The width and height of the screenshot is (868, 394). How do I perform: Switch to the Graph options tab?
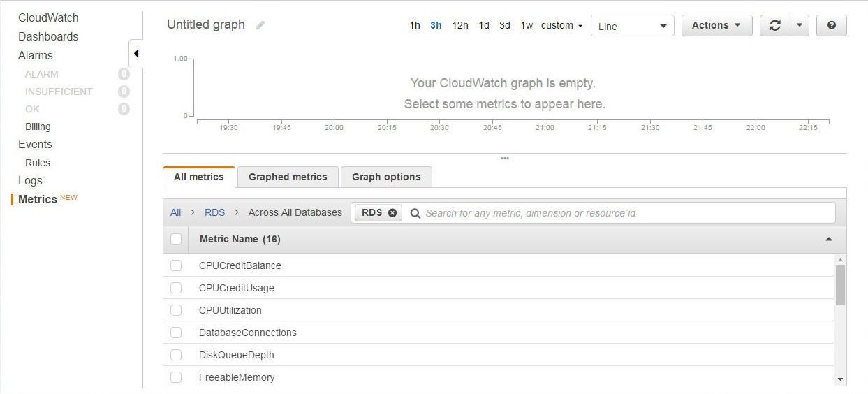tap(386, 177)
